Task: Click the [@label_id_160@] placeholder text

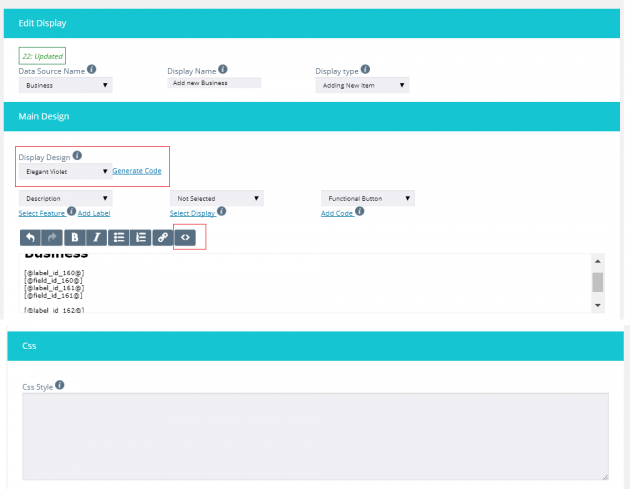Action: coord(54,273)
